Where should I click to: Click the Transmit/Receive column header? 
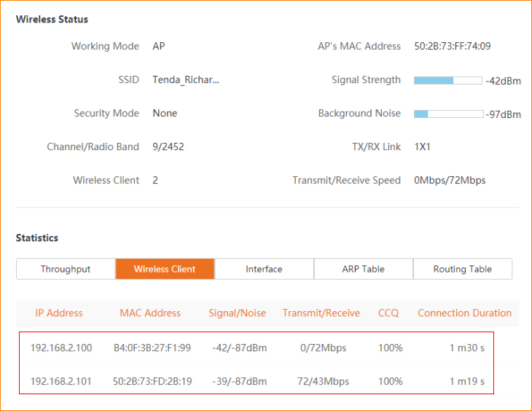pos(321,313)
